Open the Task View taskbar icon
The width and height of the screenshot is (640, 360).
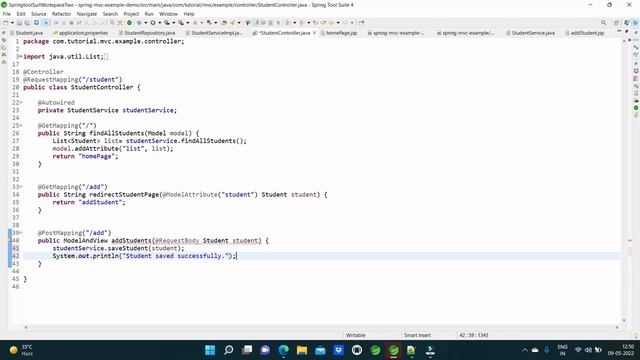247,350
